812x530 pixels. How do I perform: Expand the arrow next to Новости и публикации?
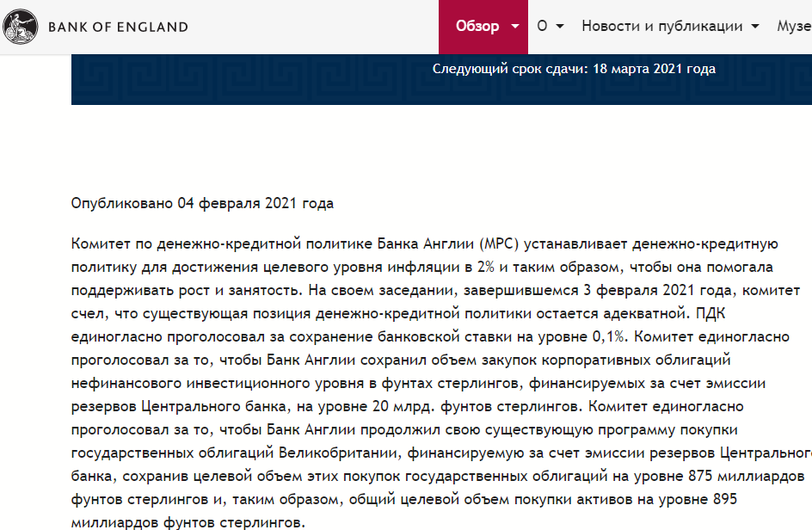click(755, 26)
